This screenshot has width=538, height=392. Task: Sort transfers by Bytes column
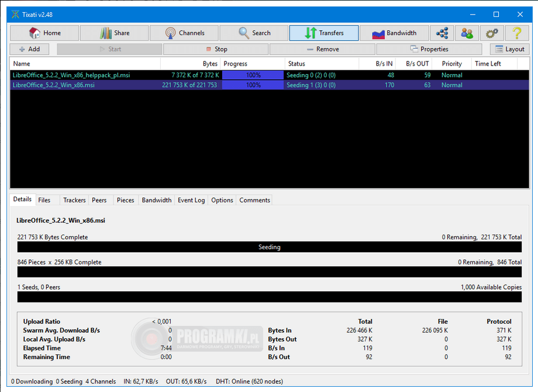click(191, 64)
